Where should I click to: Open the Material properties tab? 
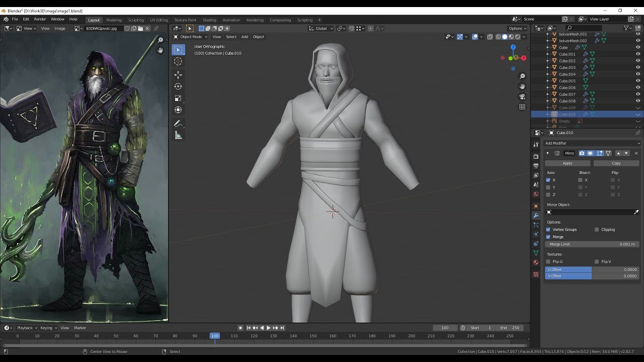(x=536, y=262)
